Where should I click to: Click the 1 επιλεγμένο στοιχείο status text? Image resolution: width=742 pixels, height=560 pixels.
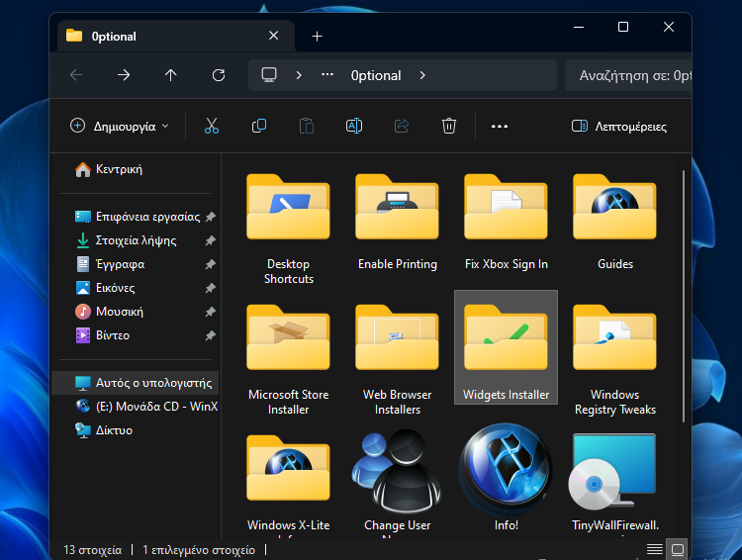point(199,549)
